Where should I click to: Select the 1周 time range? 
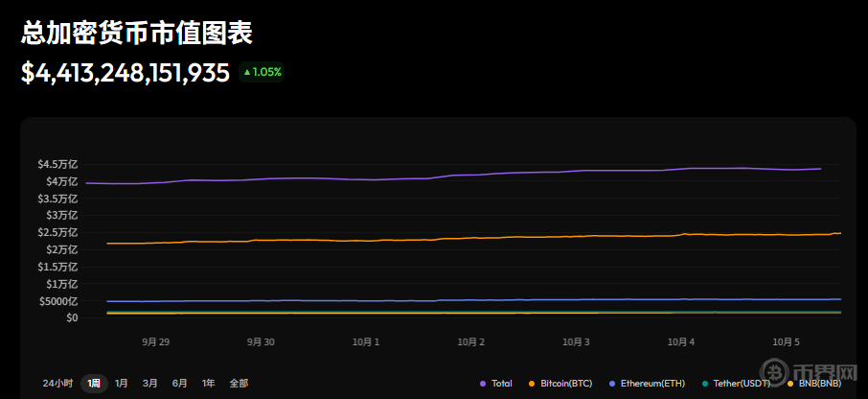[94, 383]
